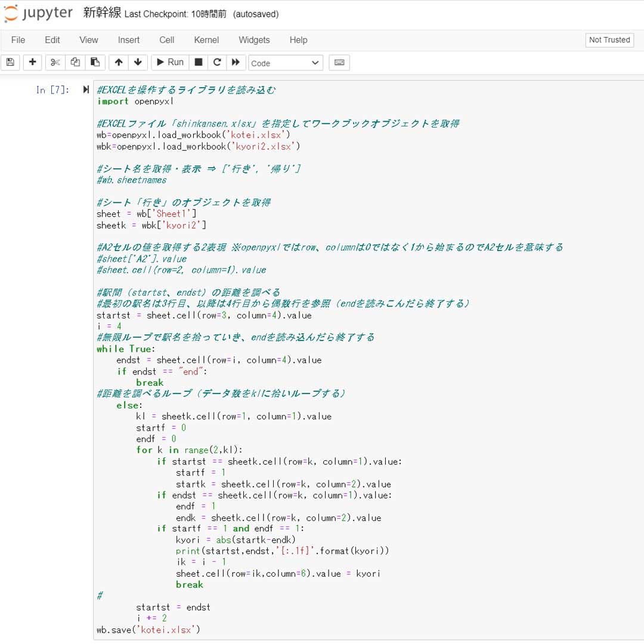Click the Run button
The image size is (644, 644).
pyautogui.click(x=170, y=63)
